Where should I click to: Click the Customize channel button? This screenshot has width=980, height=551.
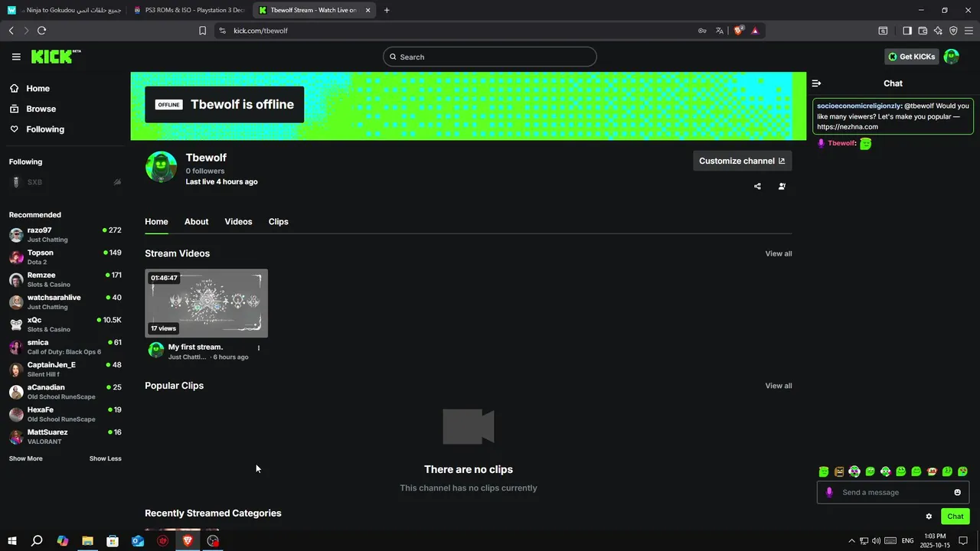(x=743, y=161)
